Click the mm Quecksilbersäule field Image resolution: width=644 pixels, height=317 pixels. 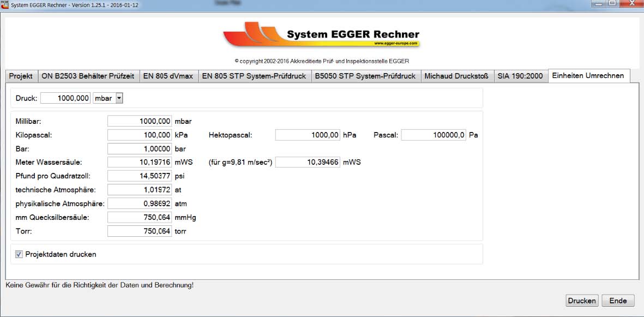[140, 217]
